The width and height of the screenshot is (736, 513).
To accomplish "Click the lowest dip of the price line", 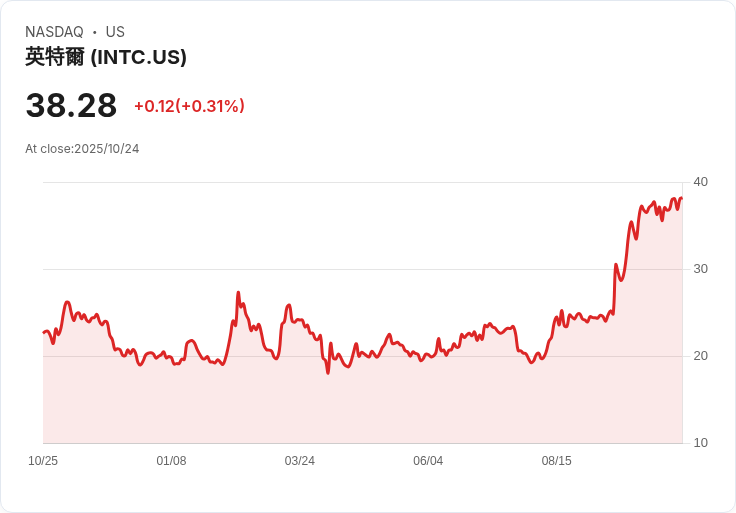I will 327,372.
